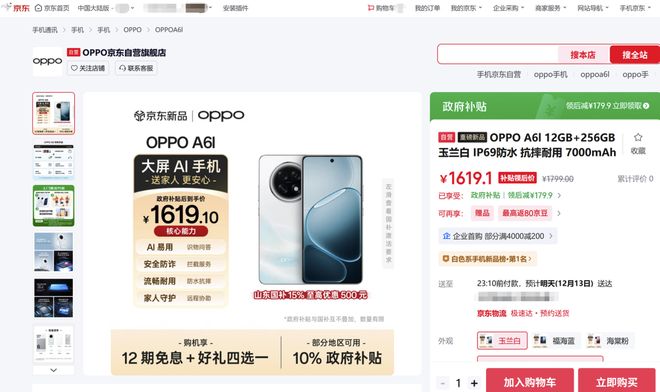Click the OPPO store logo

pyautogui.click(x=48, y=61)
